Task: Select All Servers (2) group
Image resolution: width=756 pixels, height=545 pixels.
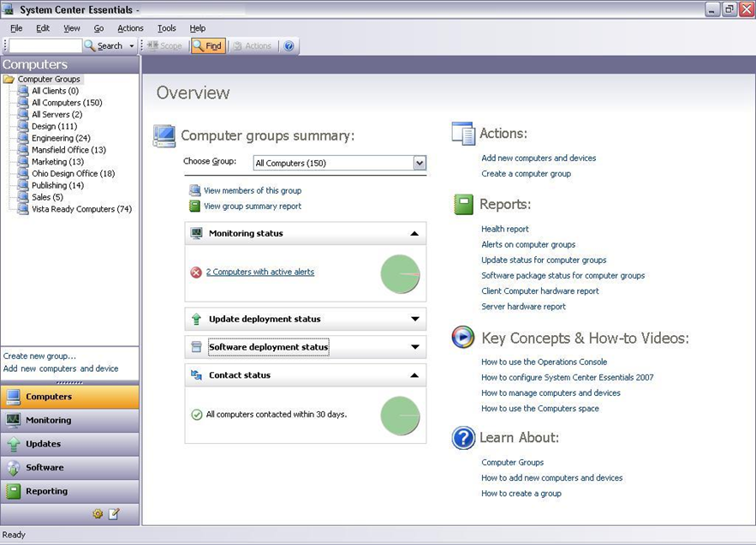Action: click(x=57, y=115)
